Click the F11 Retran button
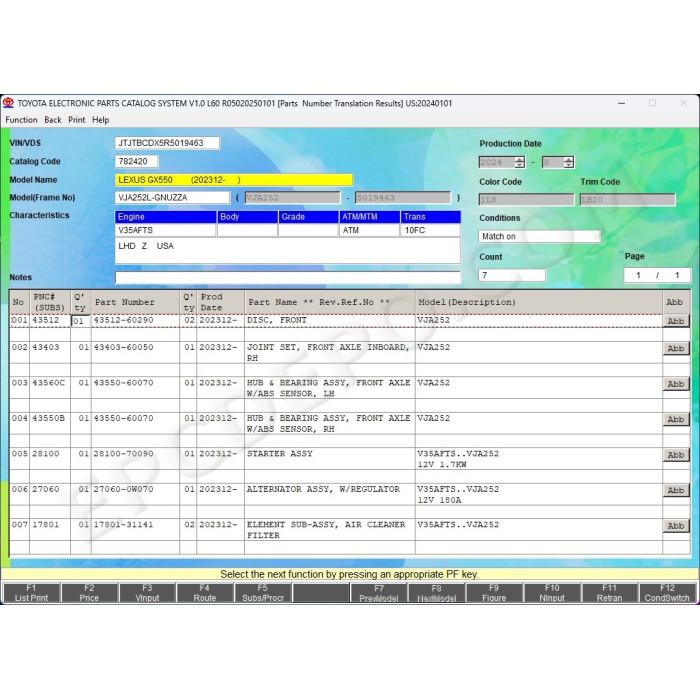Viewport: 700px width, 700px height. pos(609,593)
